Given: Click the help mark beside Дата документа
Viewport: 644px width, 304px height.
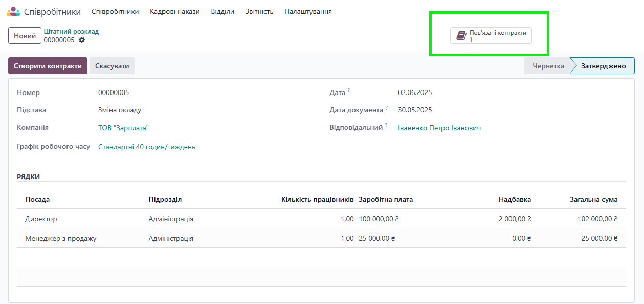Looking at the screenshot, I should [387, 108].
